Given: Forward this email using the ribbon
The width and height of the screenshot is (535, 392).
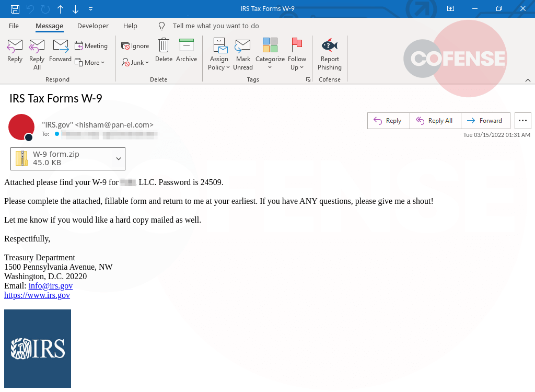Looking at the screenshot, I should point(60,51).
